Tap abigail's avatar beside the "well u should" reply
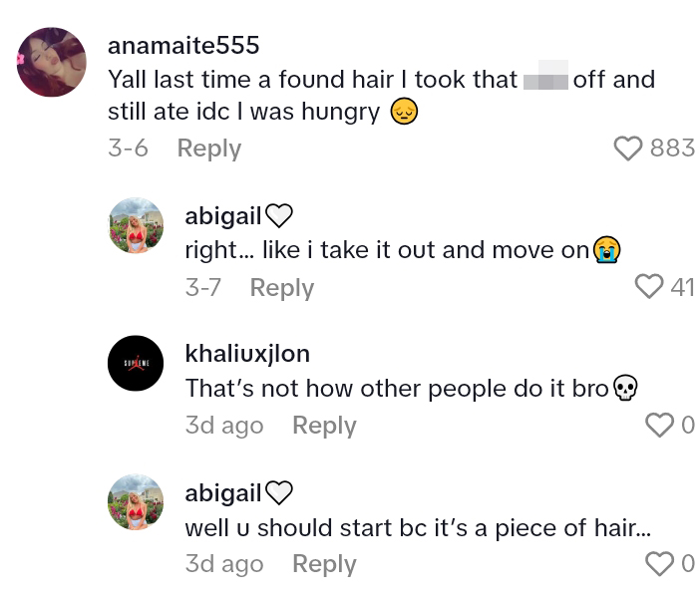This screenshot has height=602, width=700. (136, 502)
